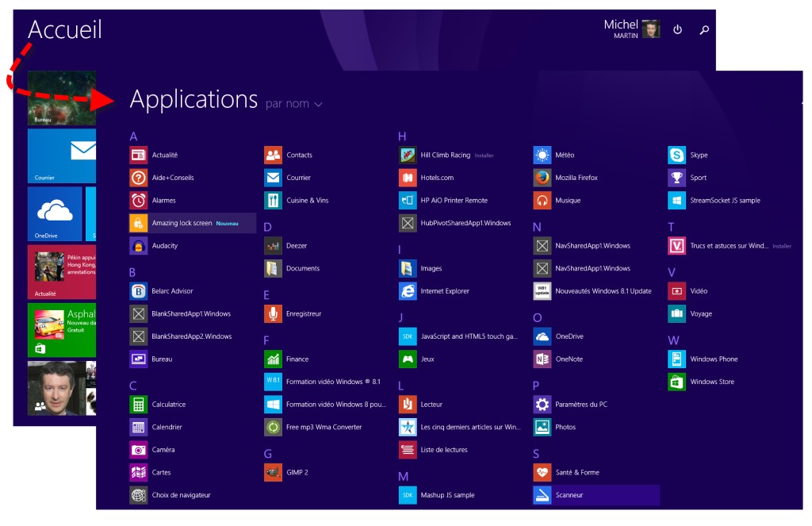Launch the Deezer icon
812x526 pixels.
[x=273, y=246]
